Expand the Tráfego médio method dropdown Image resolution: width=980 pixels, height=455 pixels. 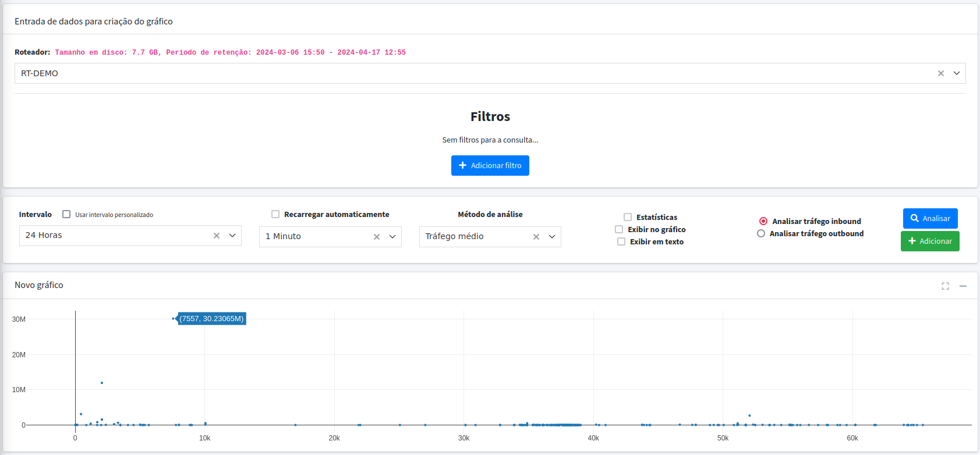[x=552, y=237]
